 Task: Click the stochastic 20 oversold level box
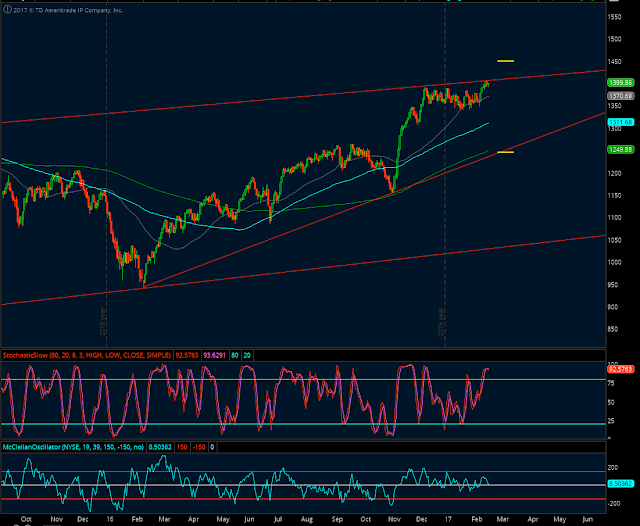pos(247,355)
